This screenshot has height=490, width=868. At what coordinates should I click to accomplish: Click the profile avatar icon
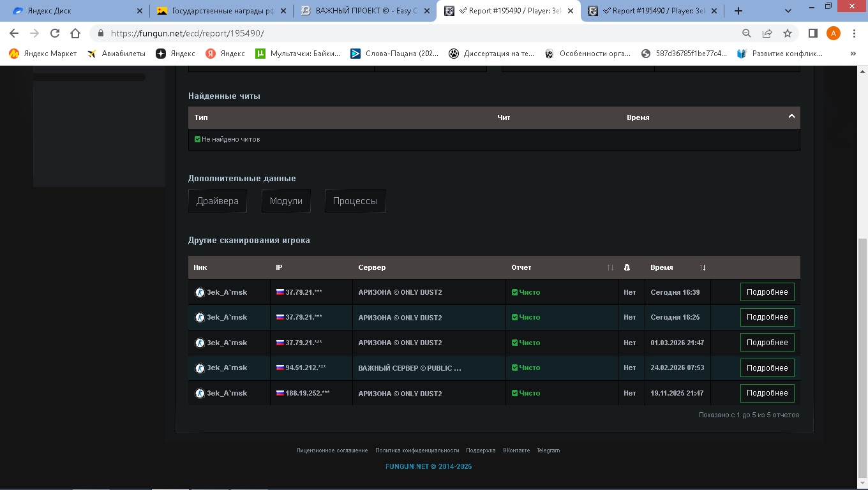click(x=834, y=33)
